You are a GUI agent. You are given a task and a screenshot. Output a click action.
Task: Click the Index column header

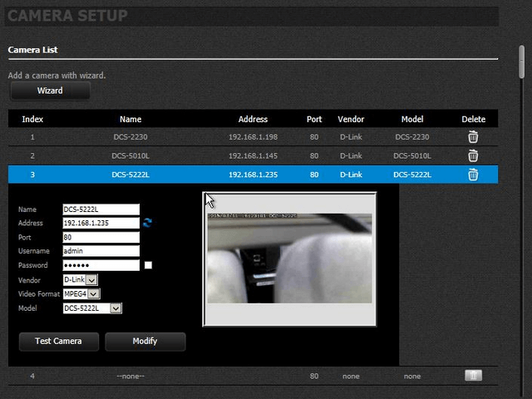pyautogui.click(x=32, y=119)
